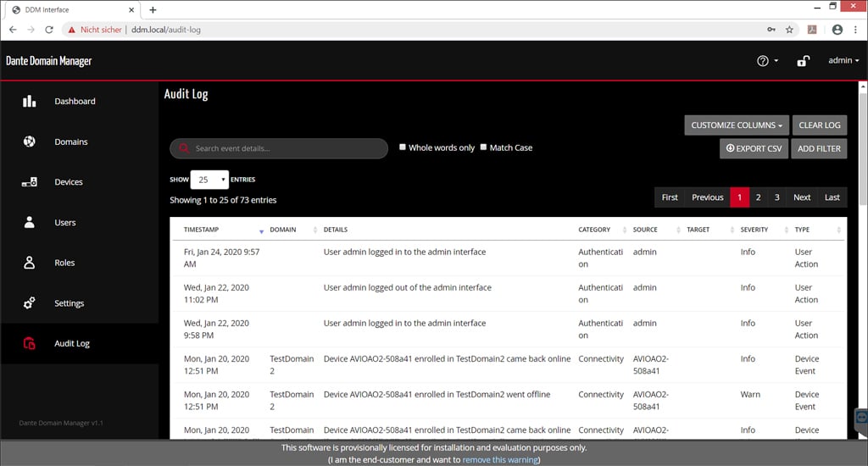The height and width of the screenshot is (466, 868).
Task: Click the saved password key icon
Action: (771, 30)
